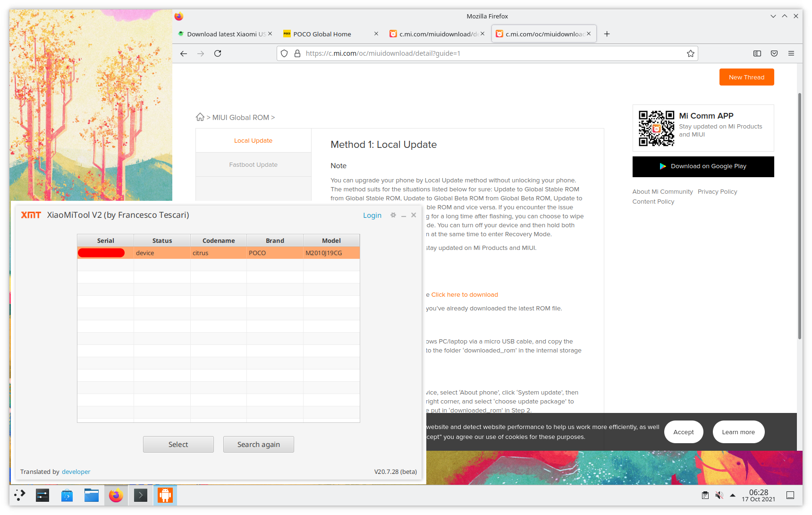Click the Firefox forward arrow
The width and height of the screenshot is (812, 515).
201,53
